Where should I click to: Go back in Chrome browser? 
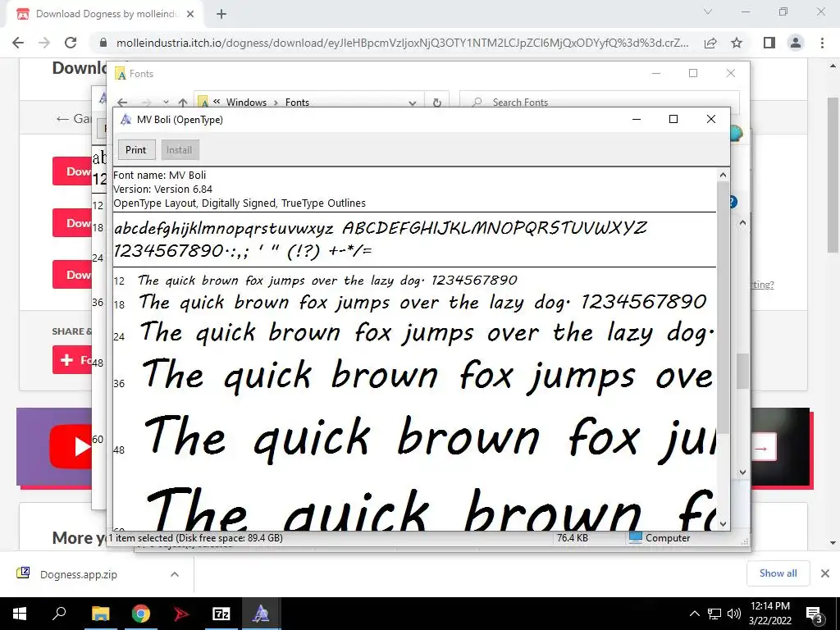[x=18, y=43]
